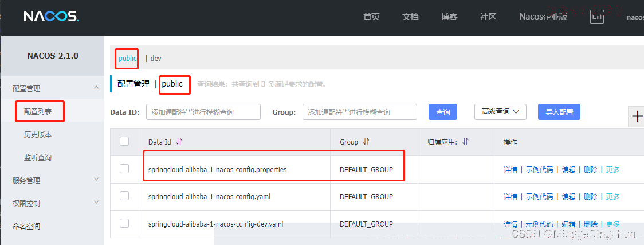Image resolution: width=644 pixels, height=245 pixels.
Task: Expand the 服务管理 sidebar section
Action: [96, 179]
